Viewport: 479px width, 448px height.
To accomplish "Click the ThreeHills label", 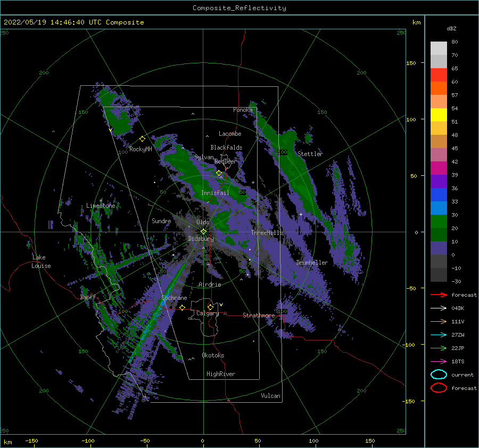I will point(267,233).
